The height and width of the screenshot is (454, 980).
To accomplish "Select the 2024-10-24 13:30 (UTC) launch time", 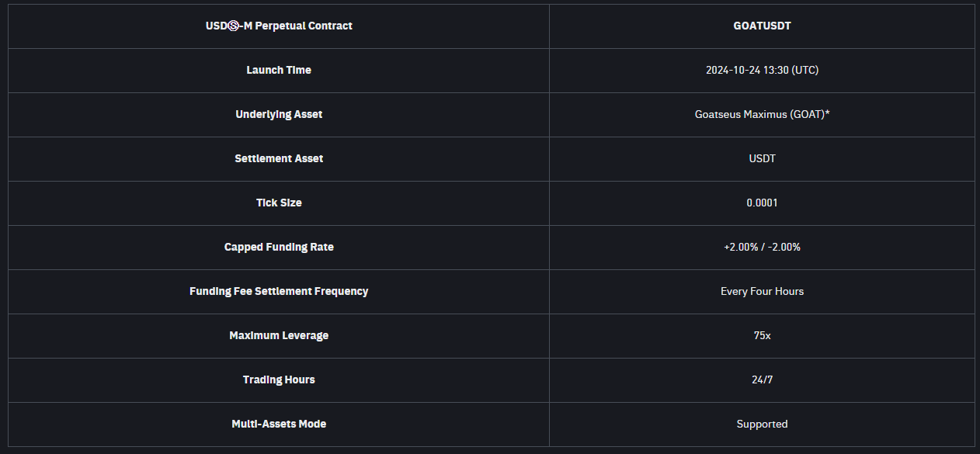I will tap(762, 70).
